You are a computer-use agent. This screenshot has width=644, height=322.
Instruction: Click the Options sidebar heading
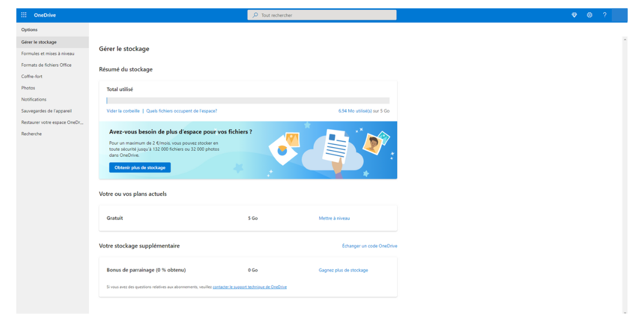30,30
